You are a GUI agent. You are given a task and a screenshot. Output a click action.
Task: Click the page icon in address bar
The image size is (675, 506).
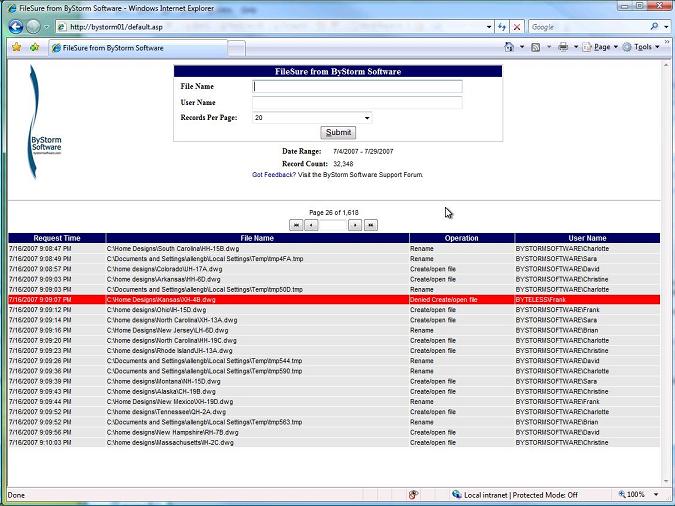62,27
